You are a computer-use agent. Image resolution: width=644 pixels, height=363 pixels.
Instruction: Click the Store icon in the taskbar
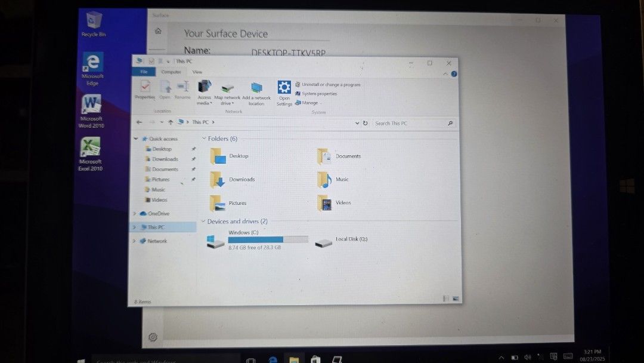coord(315,359)
